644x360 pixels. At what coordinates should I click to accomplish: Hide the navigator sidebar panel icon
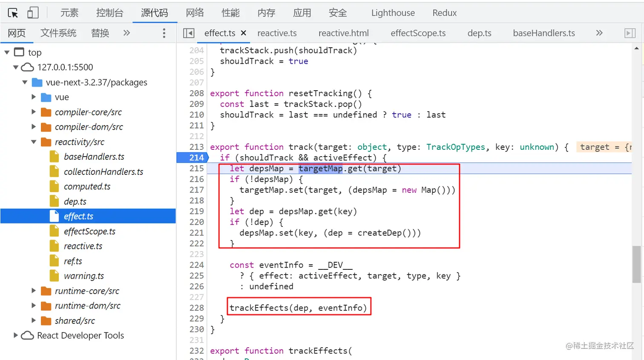click(188, 33)
